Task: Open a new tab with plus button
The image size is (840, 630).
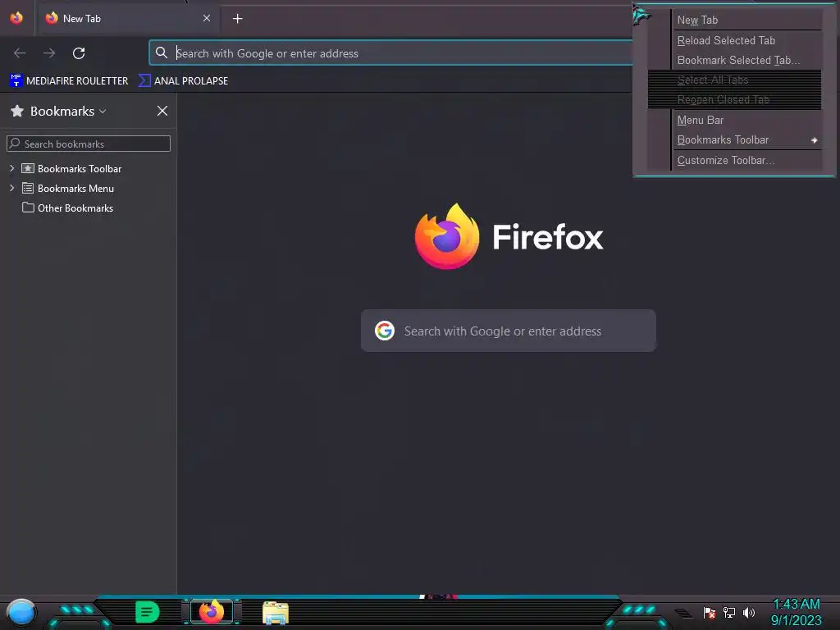Action: [x=237, y=19]
